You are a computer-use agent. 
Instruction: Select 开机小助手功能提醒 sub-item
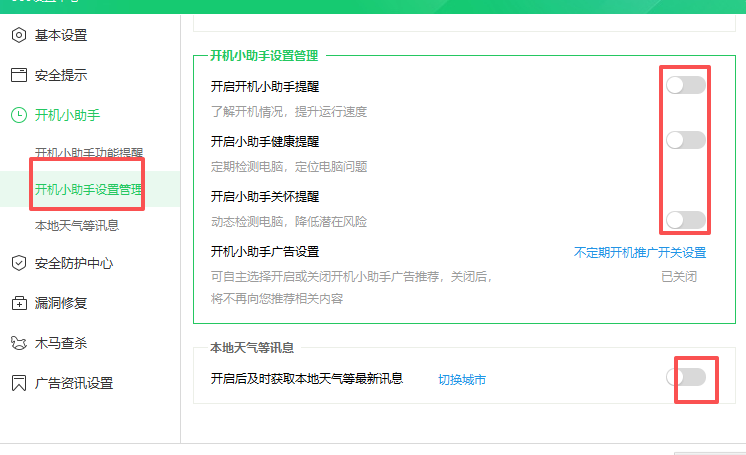pyautogui.click(x=88, y=153)
